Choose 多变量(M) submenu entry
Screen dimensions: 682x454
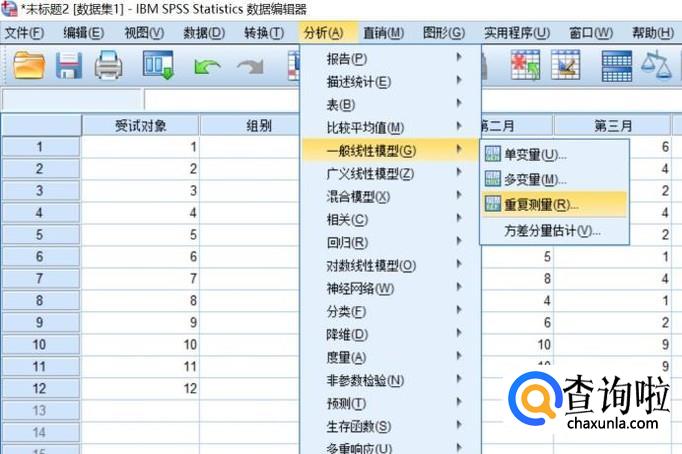[535, 179]
